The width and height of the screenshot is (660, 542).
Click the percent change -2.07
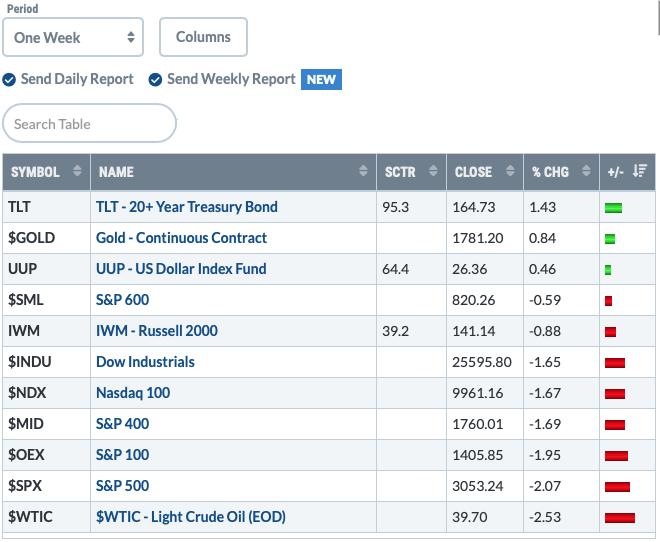(x=545, y=486)
